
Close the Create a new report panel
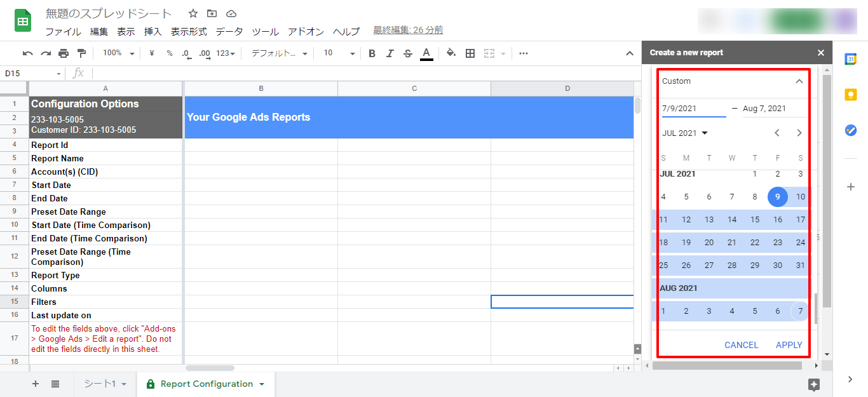[x=821, y=53]
